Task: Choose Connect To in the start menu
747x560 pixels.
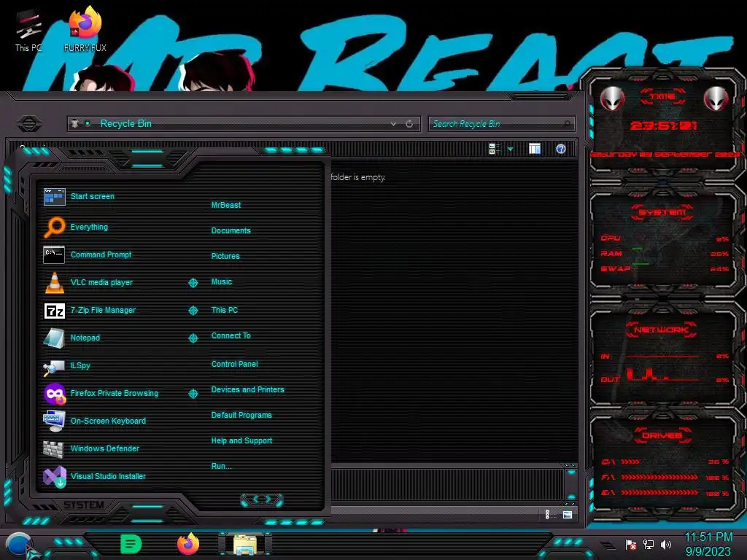Action: click(231, 335)
